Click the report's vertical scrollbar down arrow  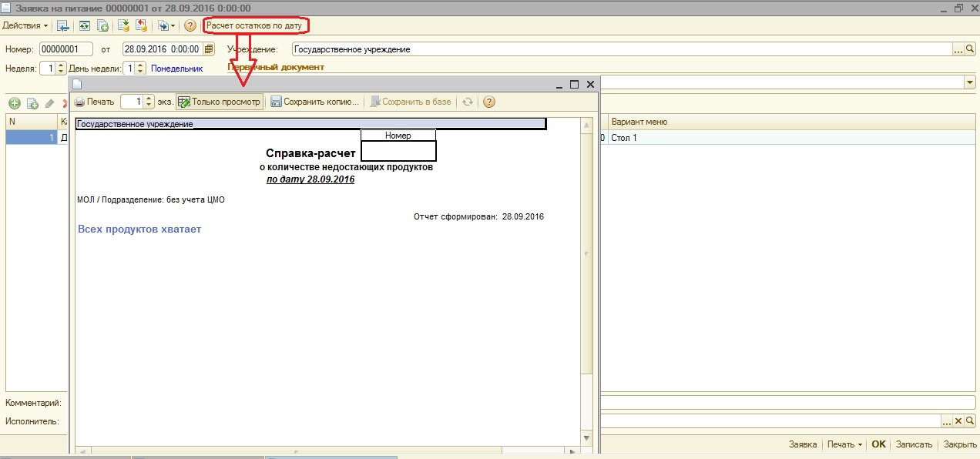click(x=586, y=438)
